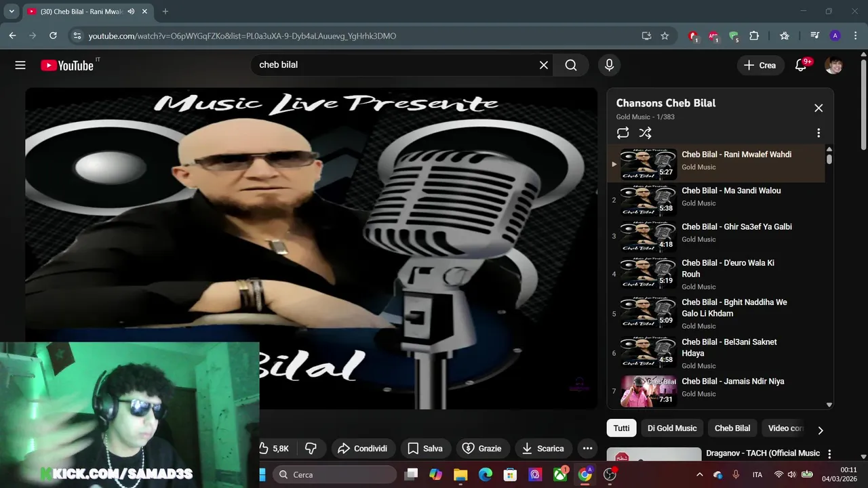Screen dimensions: 868x488
Task: Go to YouTube home via the logo
Action: tap(67, 65)
